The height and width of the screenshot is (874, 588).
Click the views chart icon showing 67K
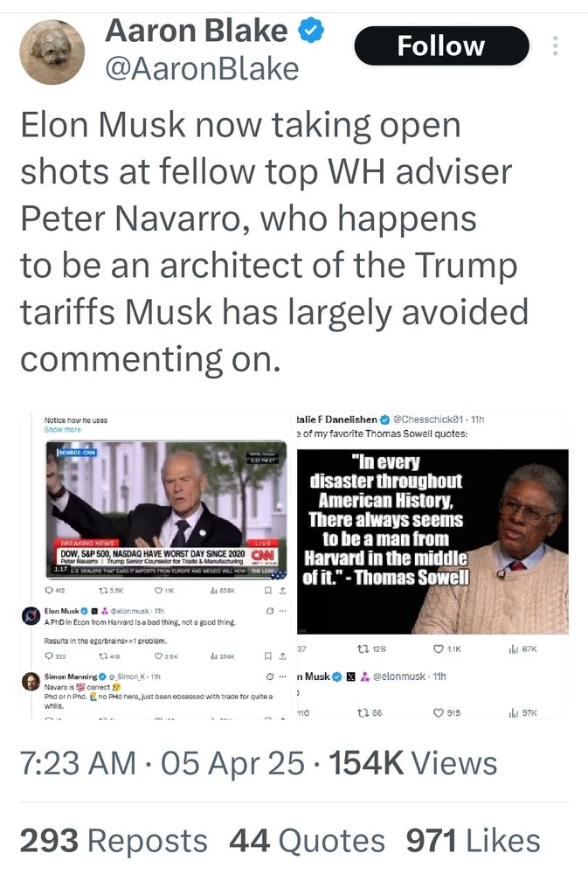(513, 649)
